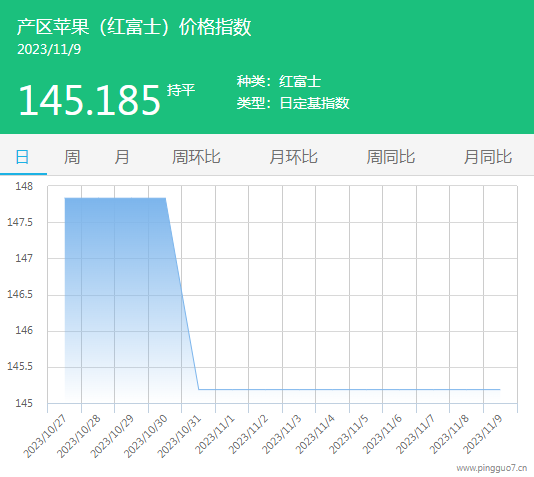Open the 周环比 tab
534x477 pixels.
196,157
